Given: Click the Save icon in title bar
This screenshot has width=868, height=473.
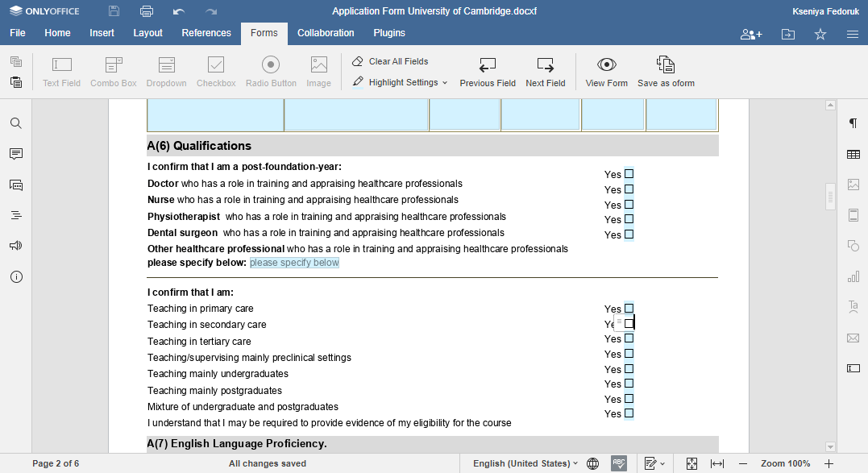Looking at the screenshot, I should 114,11.
